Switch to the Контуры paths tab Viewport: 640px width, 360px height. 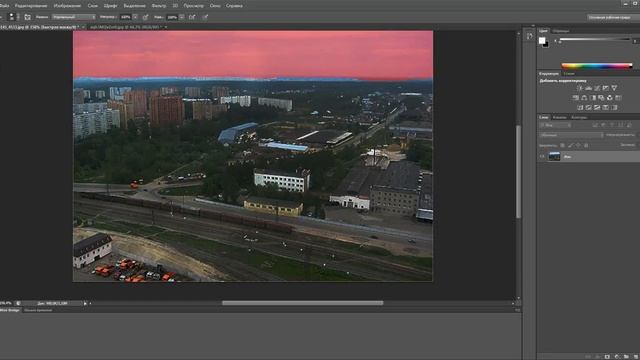(x=579, y=118)
